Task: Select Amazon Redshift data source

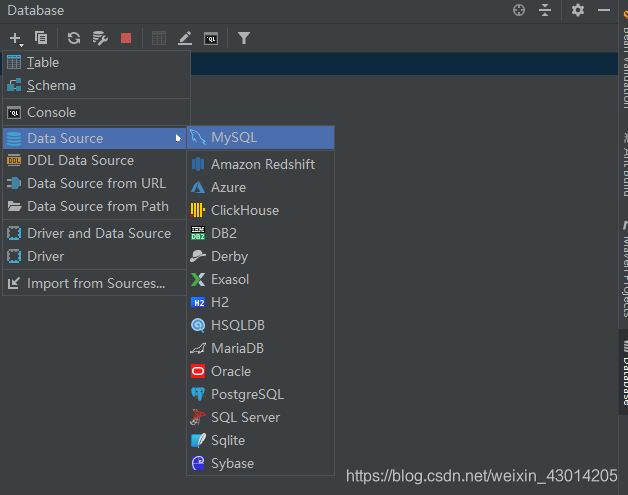Action: point(260,165)
